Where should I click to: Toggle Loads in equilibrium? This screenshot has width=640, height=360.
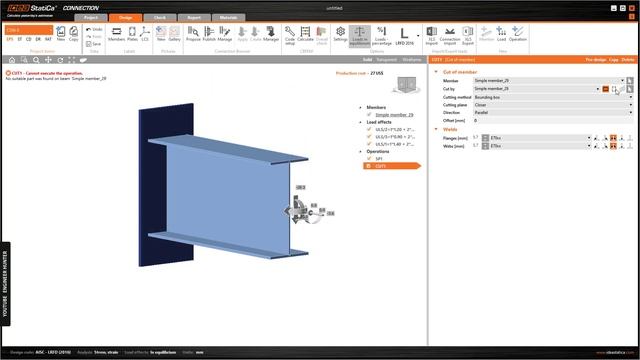point(360,36)
